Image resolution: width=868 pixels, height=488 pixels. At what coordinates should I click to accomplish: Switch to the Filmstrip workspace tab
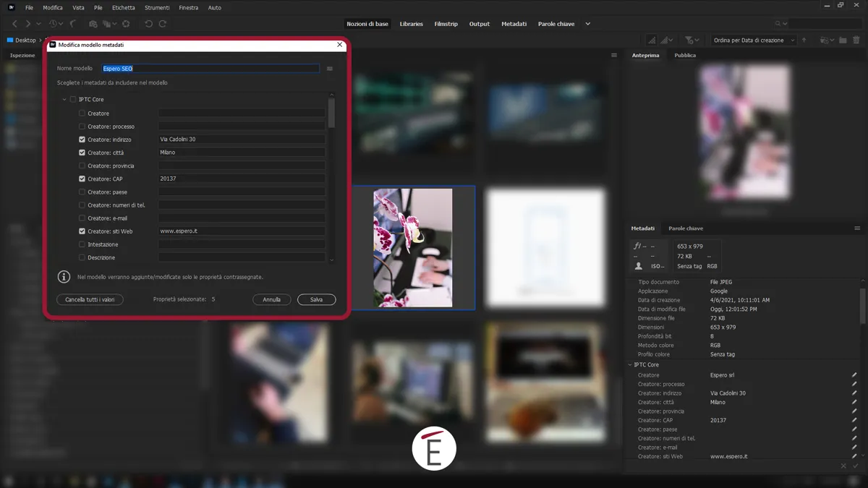446,23
